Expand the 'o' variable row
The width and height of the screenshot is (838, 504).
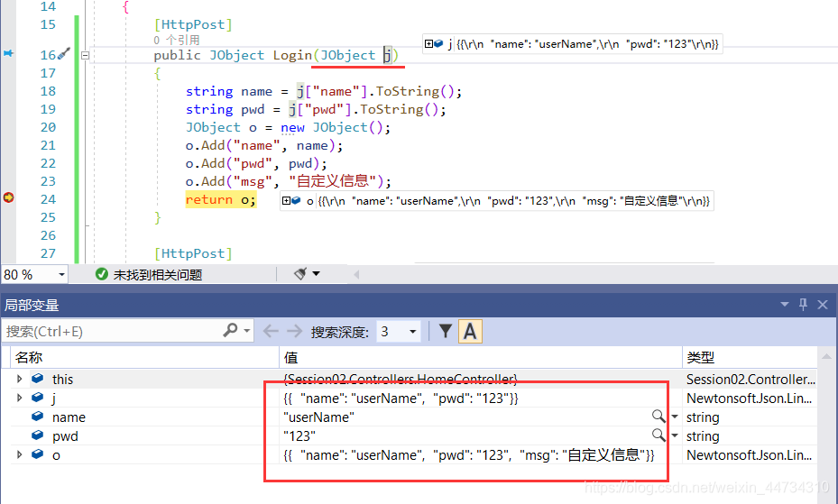pyautogui.click(x=20, y=455)
